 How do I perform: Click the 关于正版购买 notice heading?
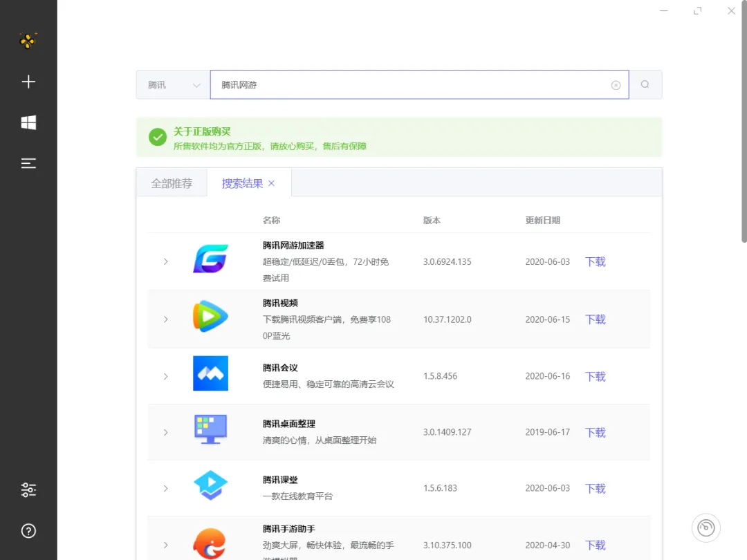[x=202, y=131]
